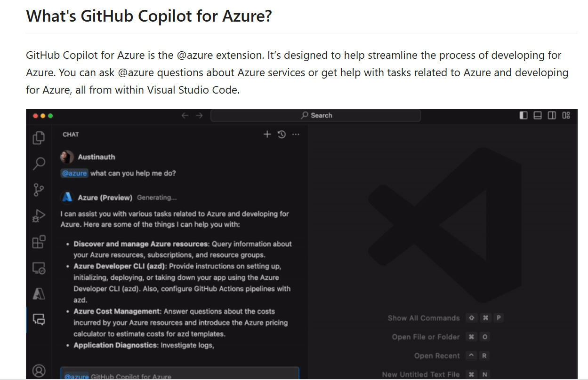The height and width of the screenshot is (380, 588).
Task: Open the Explorer files icon in activity bar
Action: [x=39, y=138]
